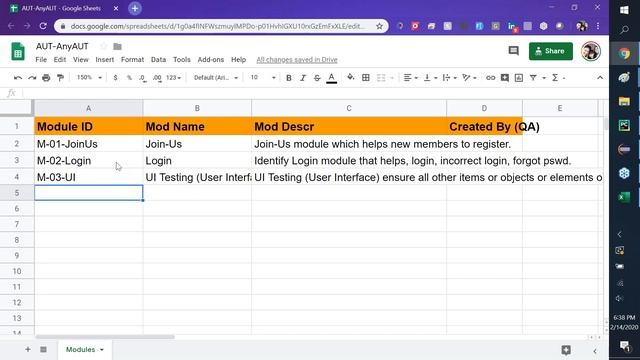Image resolution: width=640 pixels, height=360 pixels.
Task: Select the Paint format tool
Action: (x=60, y=78)
